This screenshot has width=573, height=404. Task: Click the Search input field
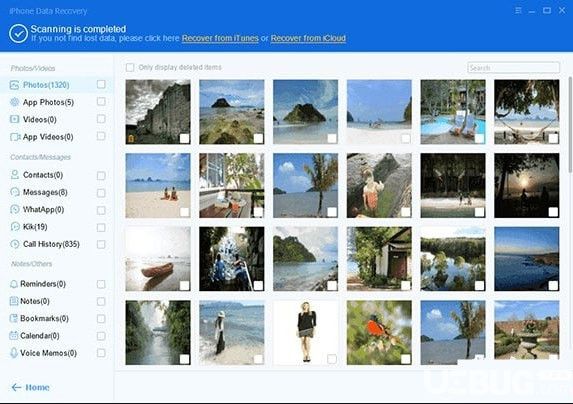[x=513, y=68]
